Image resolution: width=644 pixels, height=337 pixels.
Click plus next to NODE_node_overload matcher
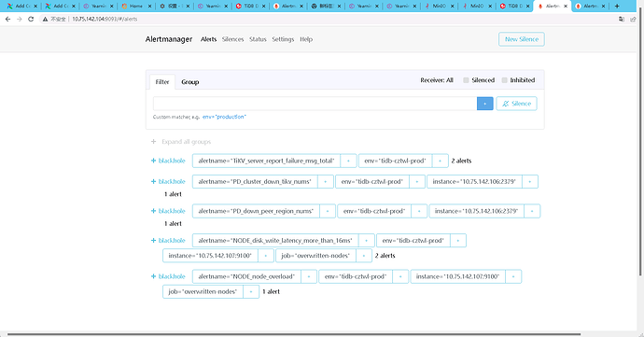309,276
